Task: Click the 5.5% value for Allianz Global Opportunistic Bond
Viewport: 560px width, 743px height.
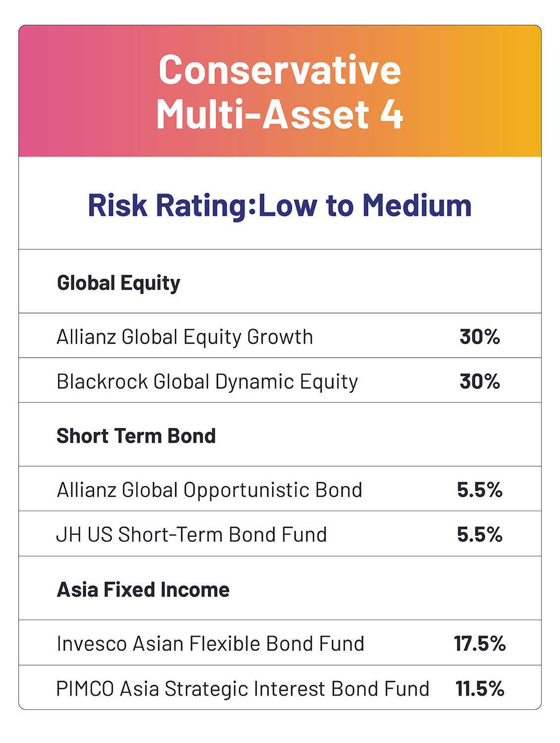Action: click(480, 490)
